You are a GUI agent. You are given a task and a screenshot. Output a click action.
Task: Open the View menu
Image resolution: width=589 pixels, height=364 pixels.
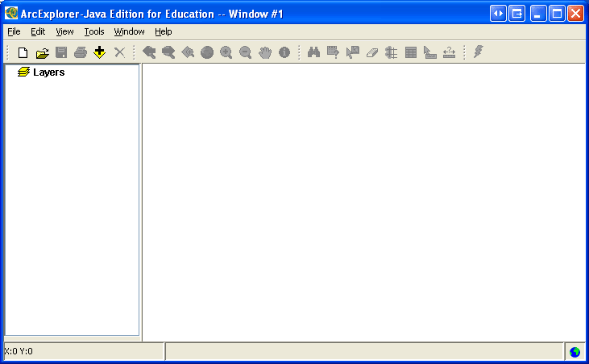64,31
